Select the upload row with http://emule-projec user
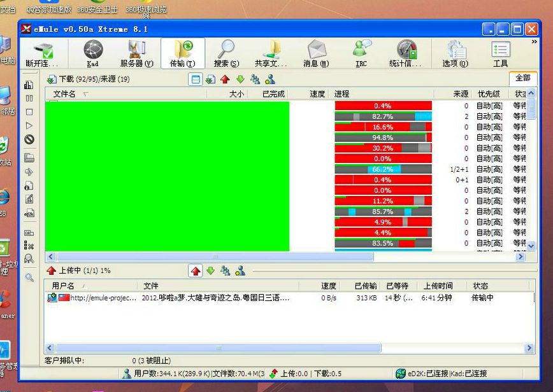This screenshot has height=392, width=553. pos(289,298)
